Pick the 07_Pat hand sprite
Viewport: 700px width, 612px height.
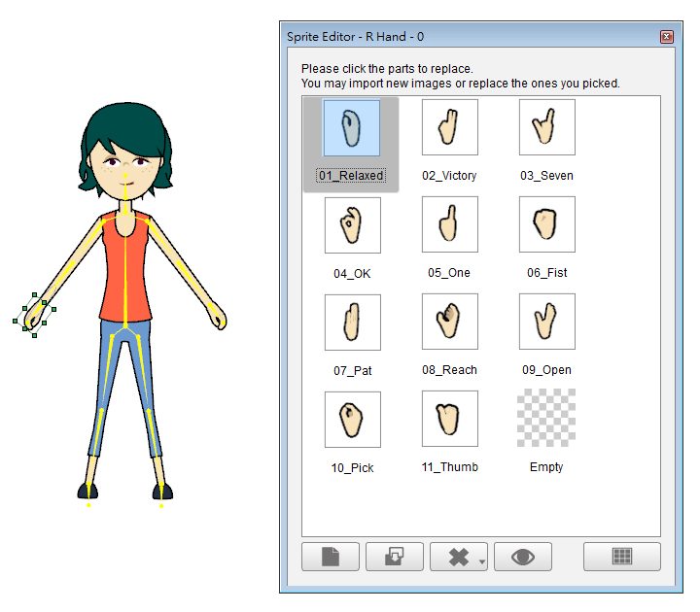(352, 323)
